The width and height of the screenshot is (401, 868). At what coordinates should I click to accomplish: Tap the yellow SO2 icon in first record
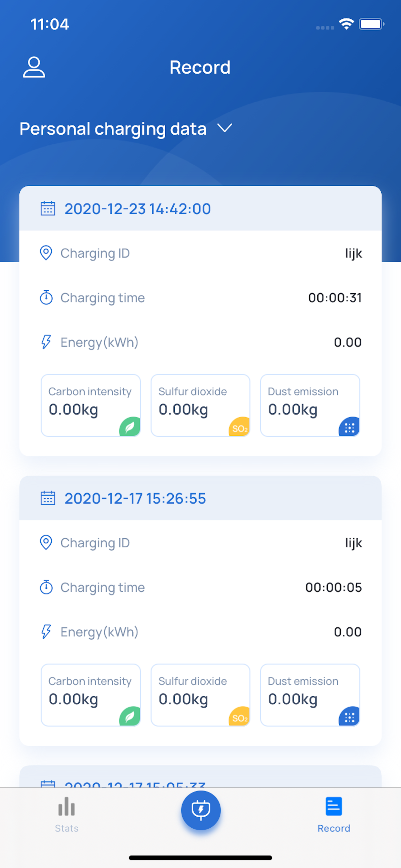click(239, 428)
